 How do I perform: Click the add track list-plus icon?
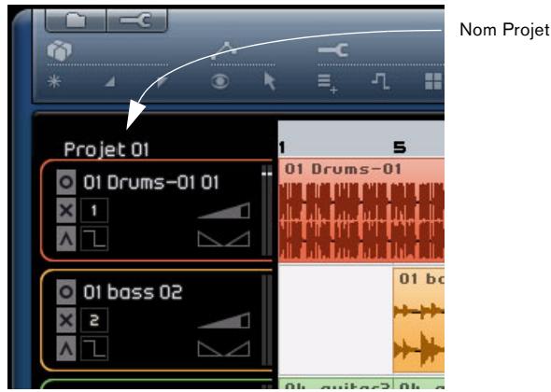(327, 84)
